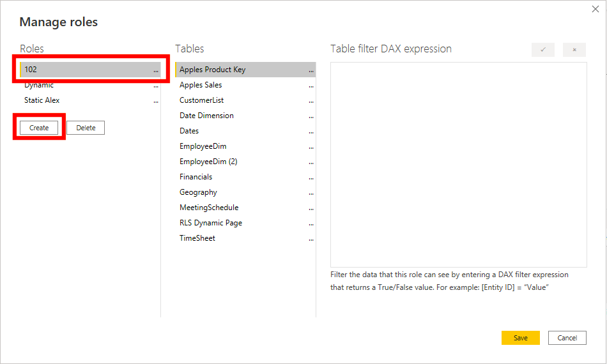Click the yellow Save button
The height and width of the screenshot is (364, 607).
[x=520, y=338]
